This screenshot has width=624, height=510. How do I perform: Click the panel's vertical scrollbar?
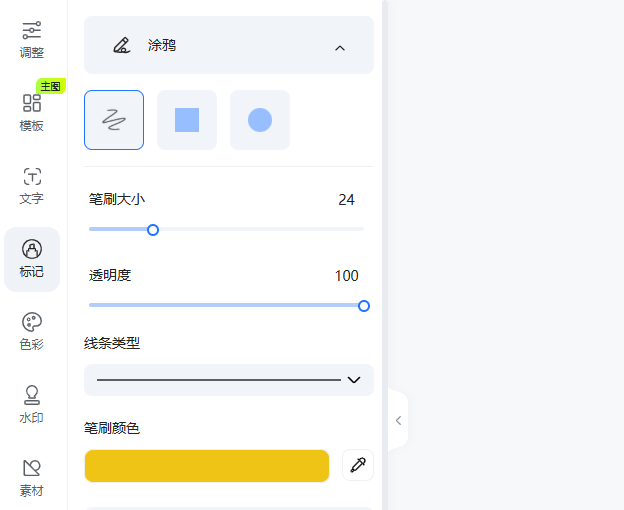(385, 255)
